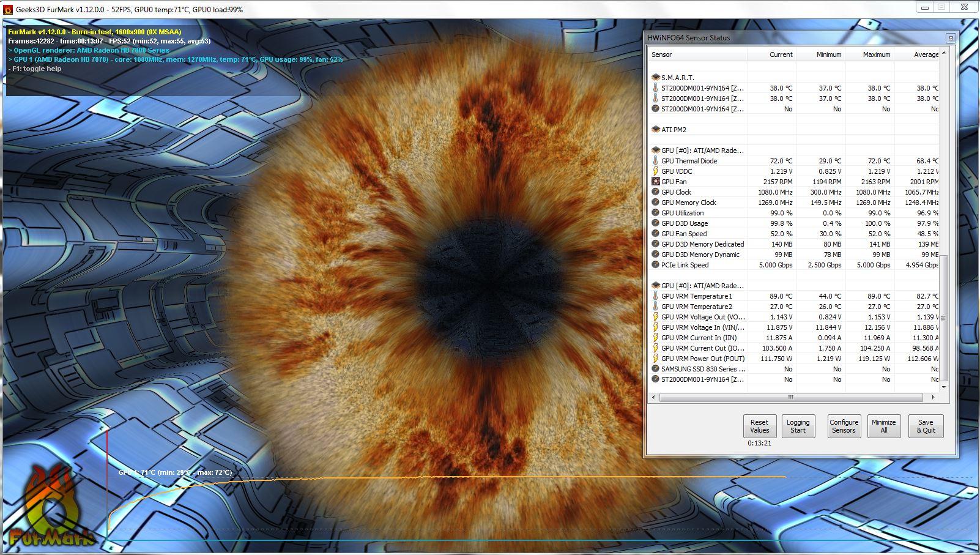
Task: Click Reset Values button in HWiNFO64
Action: [x=759, y=426]
